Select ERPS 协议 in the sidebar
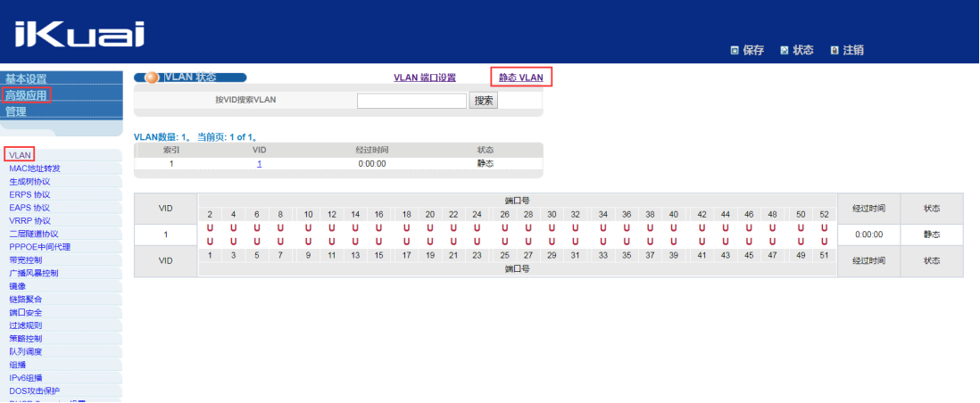 (29, 195)
